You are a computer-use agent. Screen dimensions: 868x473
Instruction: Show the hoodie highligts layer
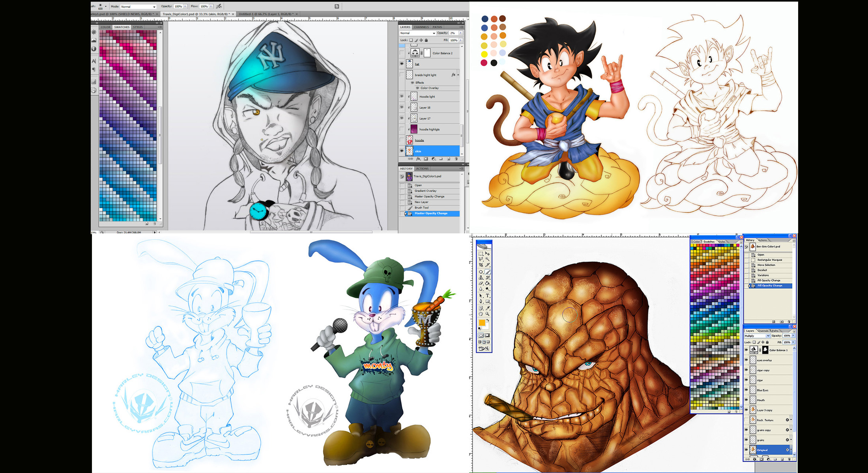pos(402,129)
